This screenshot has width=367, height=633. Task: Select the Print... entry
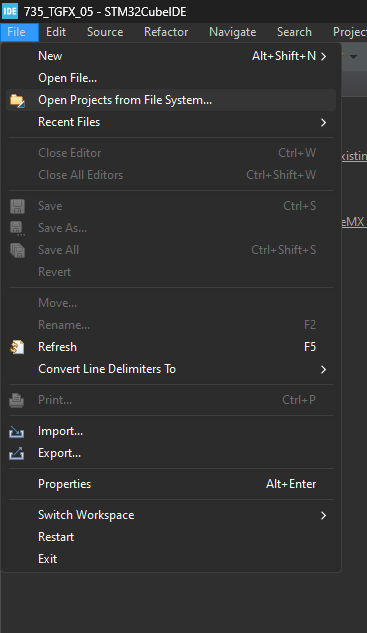pyautogui.click(x=171, y=400)
